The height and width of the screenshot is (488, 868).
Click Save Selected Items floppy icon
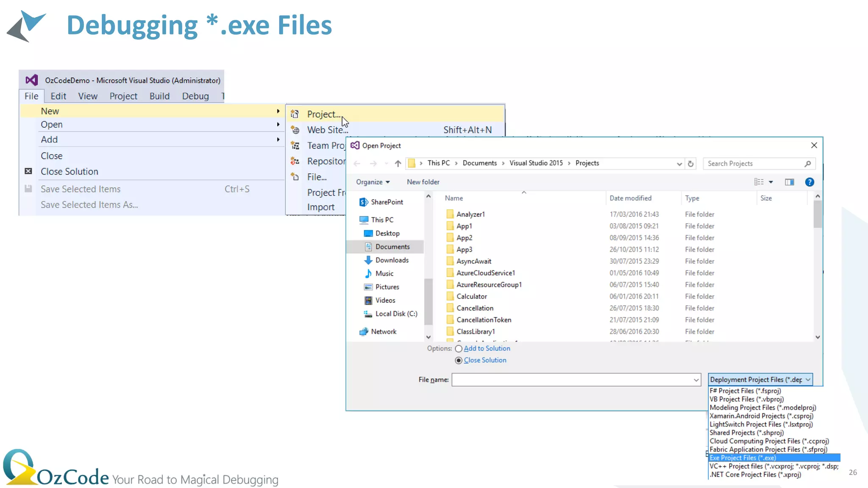pyautogui.click(x=28, y=189)
